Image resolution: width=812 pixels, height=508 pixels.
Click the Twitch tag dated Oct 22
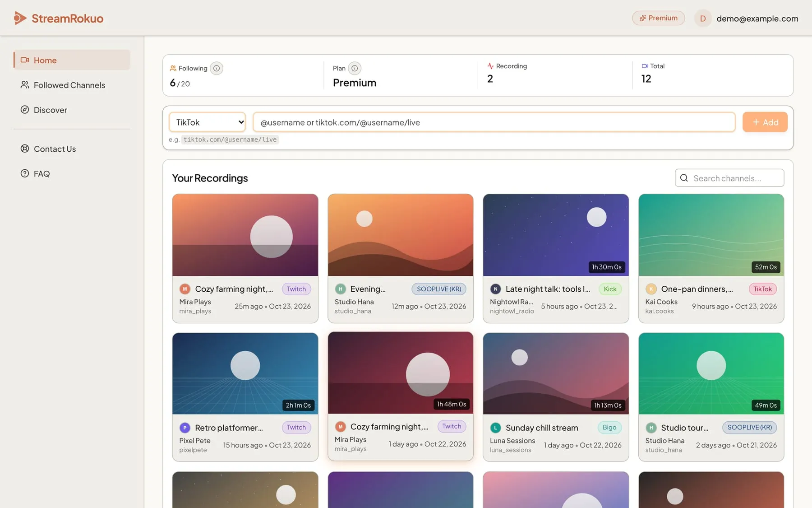click(452, 426)
